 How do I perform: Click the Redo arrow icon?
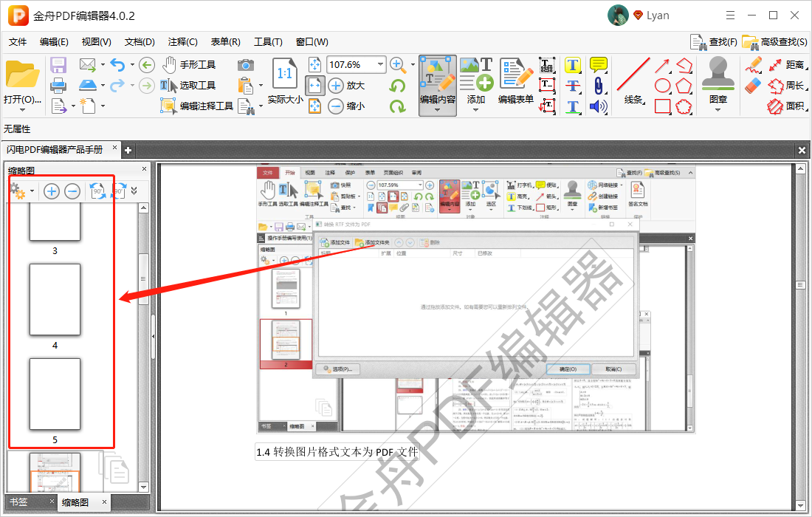[x=117, y=86]
